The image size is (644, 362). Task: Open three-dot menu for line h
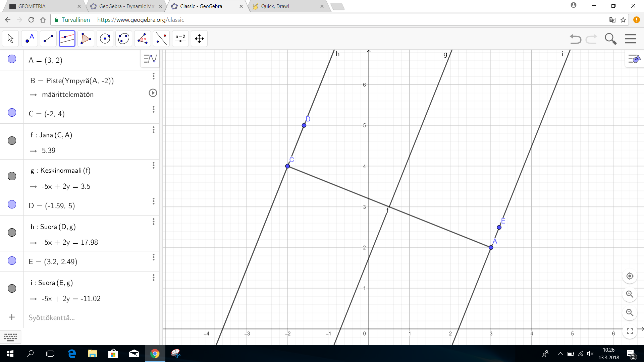pos(154,222)
